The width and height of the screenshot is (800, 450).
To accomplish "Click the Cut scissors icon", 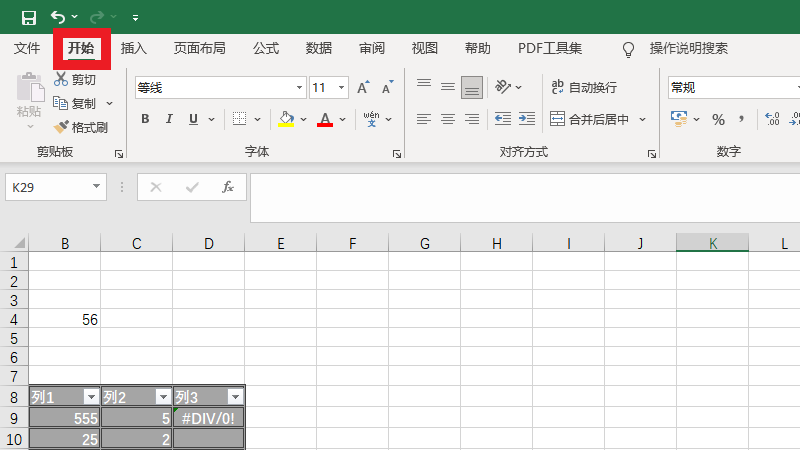I will click(x=61, y=79).
